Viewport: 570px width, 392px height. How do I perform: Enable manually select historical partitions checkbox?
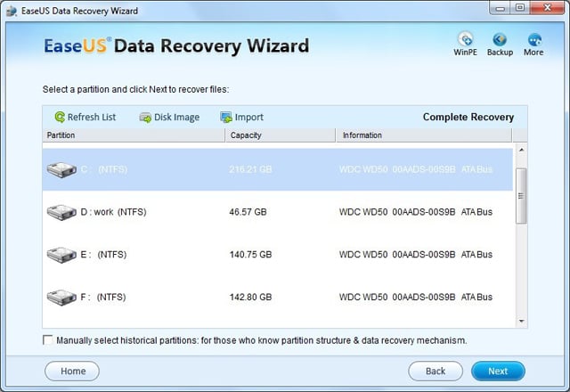tap(47, 340)
